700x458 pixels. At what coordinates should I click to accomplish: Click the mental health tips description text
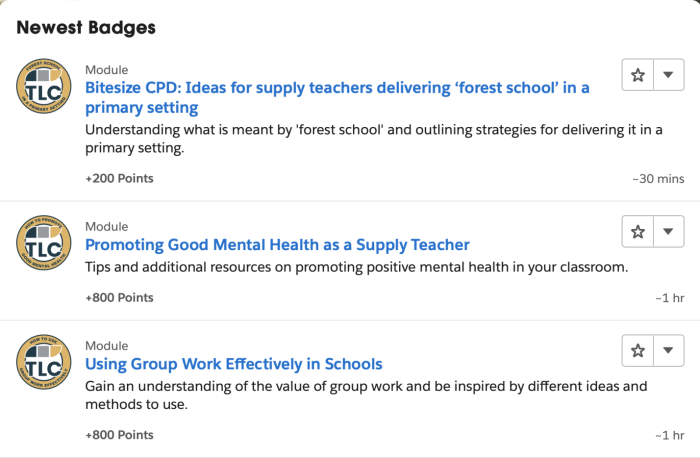coord(356,267)
